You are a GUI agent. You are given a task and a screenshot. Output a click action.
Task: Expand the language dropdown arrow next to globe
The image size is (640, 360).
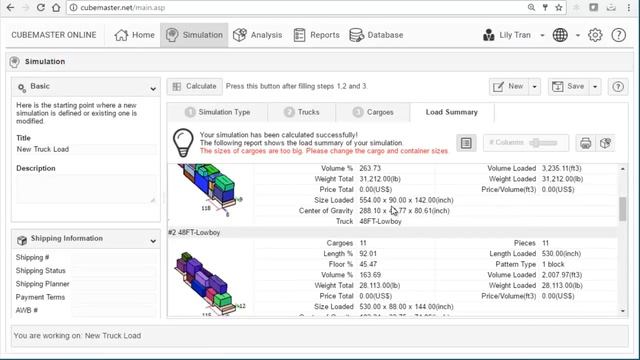(x=578, y=36)
